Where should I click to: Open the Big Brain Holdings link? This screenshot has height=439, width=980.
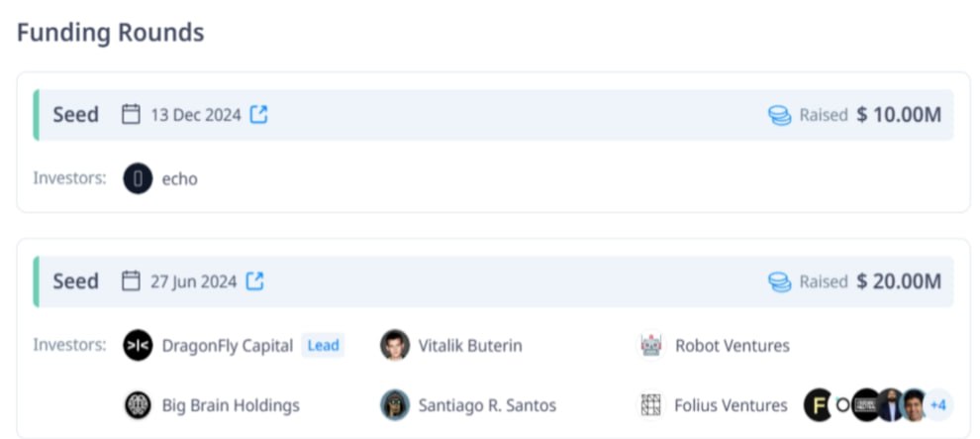point(231,406)
